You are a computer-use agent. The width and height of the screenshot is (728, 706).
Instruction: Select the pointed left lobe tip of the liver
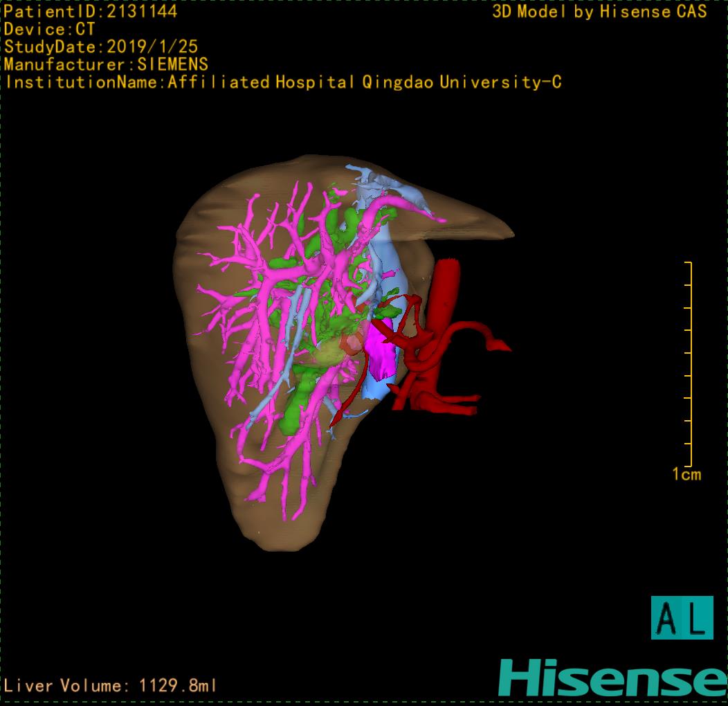(x=498, y=227)
